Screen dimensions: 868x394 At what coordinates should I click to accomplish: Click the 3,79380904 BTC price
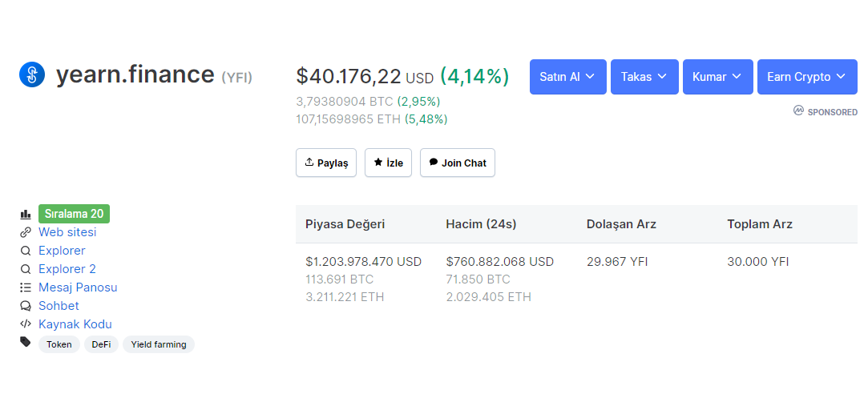pos(345,102)
